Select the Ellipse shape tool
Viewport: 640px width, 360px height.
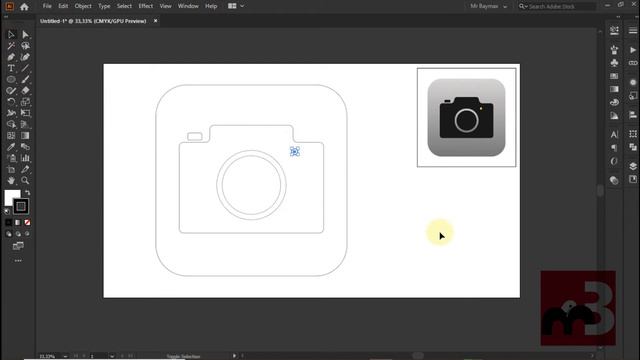[x=11, y=80]
